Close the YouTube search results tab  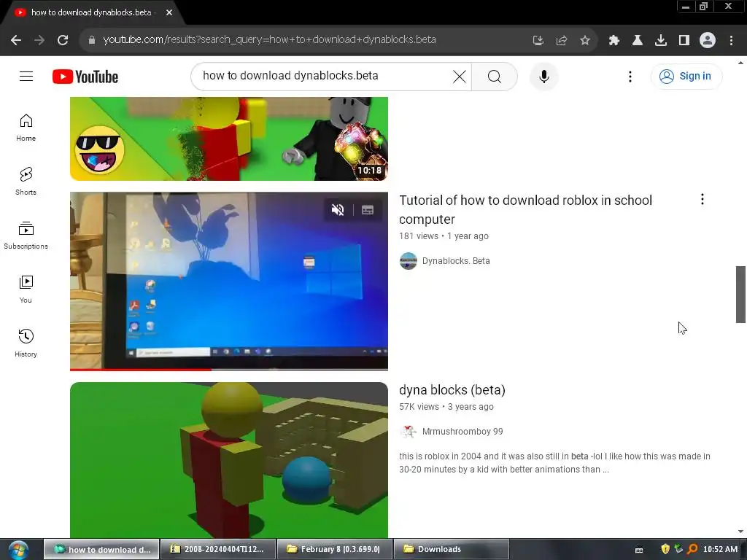(x=169, y=12)
